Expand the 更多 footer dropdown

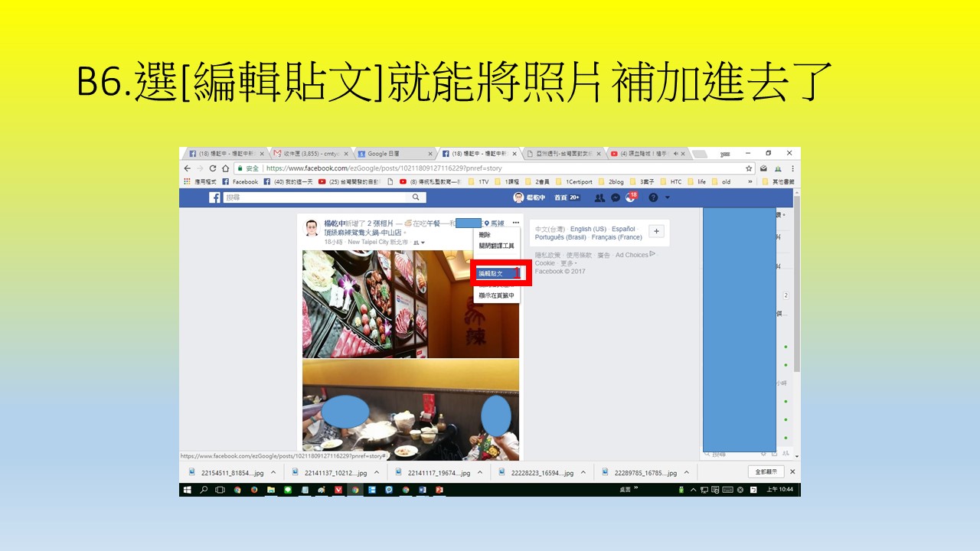(x=567, y=263)
